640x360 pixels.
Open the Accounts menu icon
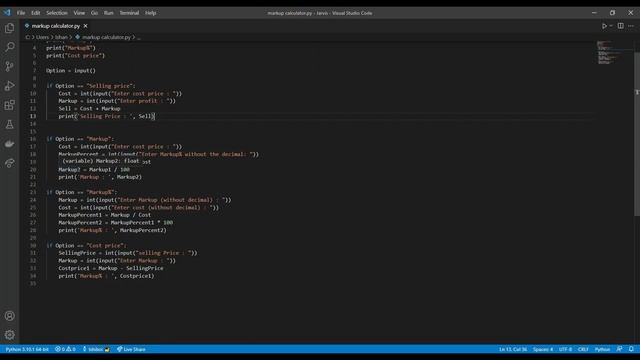pyautogui.click(x=9, y=316)
